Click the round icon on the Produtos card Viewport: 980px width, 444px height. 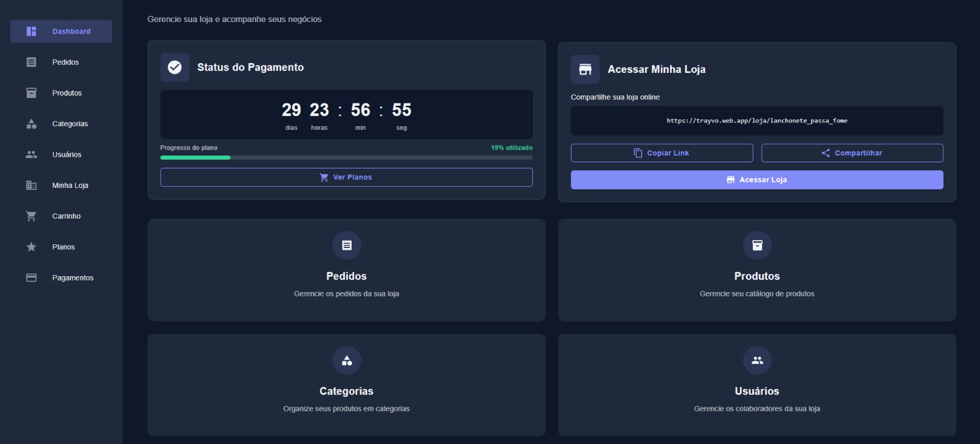pyautogui.click(x=757, y=246)
